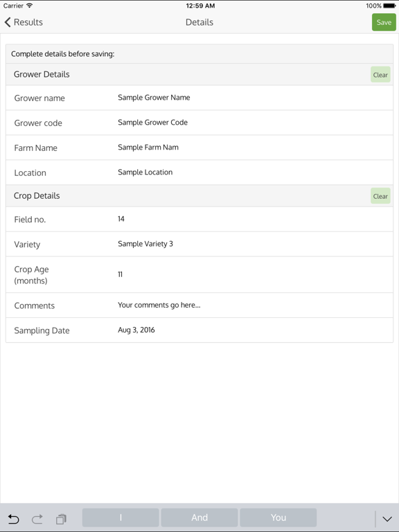Choose the "You" keyboard suggestion
The image size is (399, 532).
tap(278, 517)
